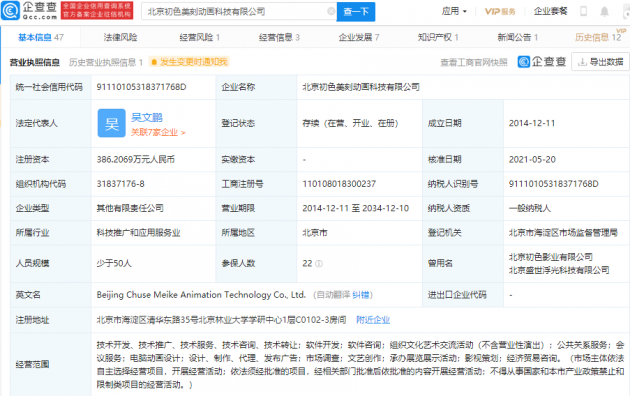Select approval date 2021-05-20
The image size is (630, 396).
pos(532,159)
